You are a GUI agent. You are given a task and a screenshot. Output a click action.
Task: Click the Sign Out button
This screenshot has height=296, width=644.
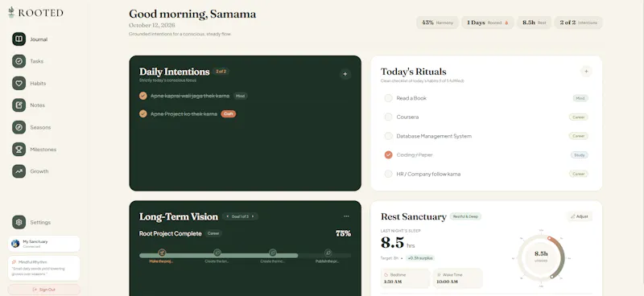pyautogui.click(x=44, y=290)
